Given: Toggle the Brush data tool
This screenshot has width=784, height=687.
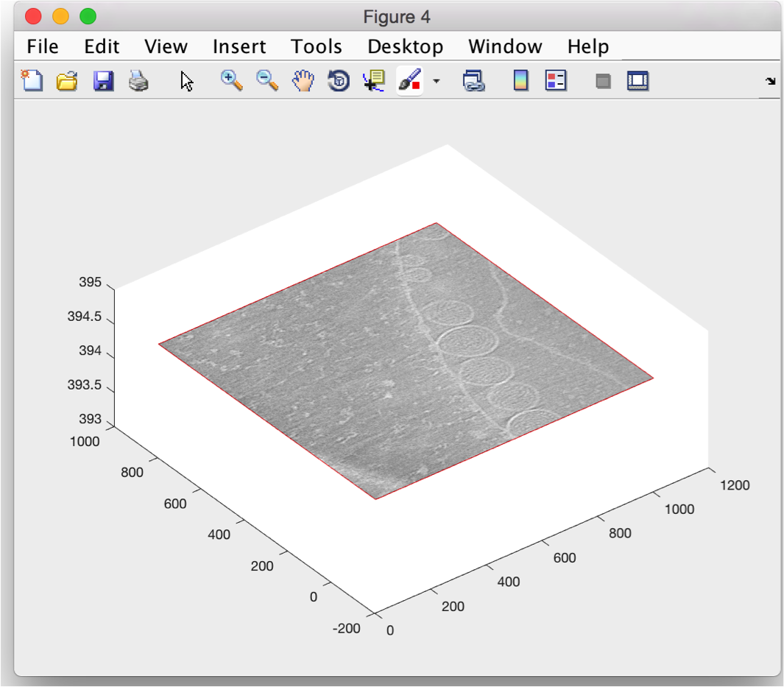Looking at the screenshot, I should [409, 80].
